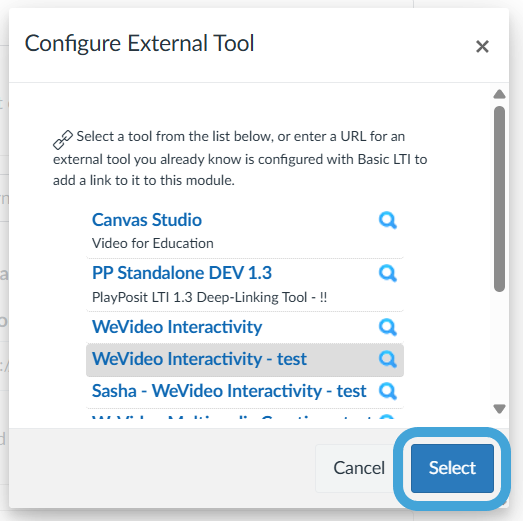The height and width of the screenshot is (521, 523).
Task: Close the Configure External Tool dialog
Action: (x=482, y=46)
